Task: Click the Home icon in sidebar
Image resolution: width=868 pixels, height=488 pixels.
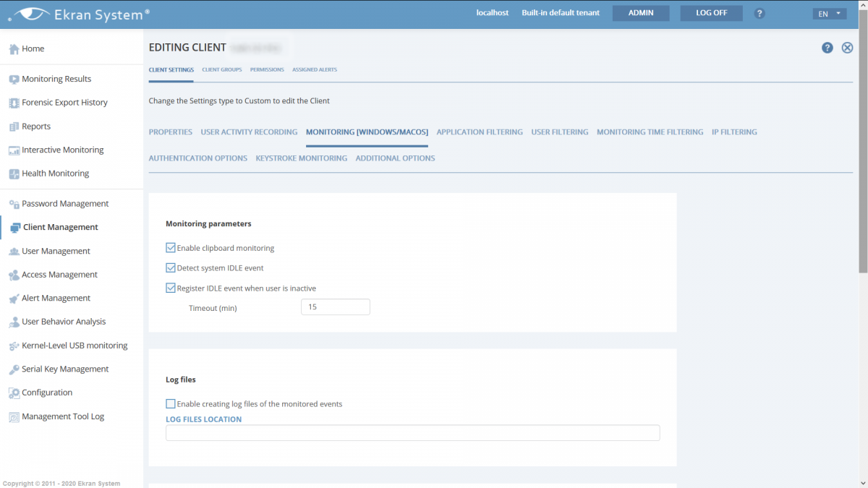Action: [x=14, y=49]
